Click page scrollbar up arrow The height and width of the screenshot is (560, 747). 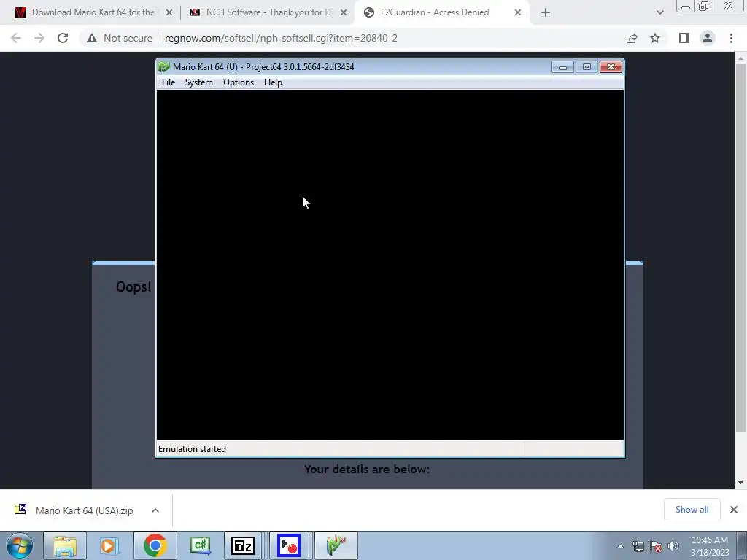point(740,58)
